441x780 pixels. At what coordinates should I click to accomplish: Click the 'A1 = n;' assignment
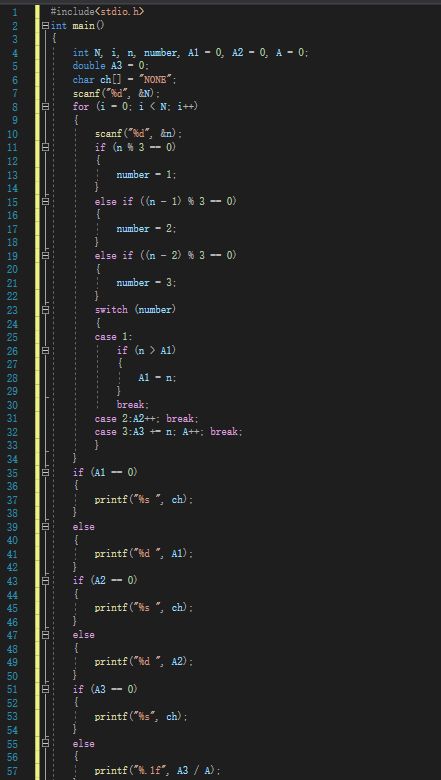(x=157, y=378)
